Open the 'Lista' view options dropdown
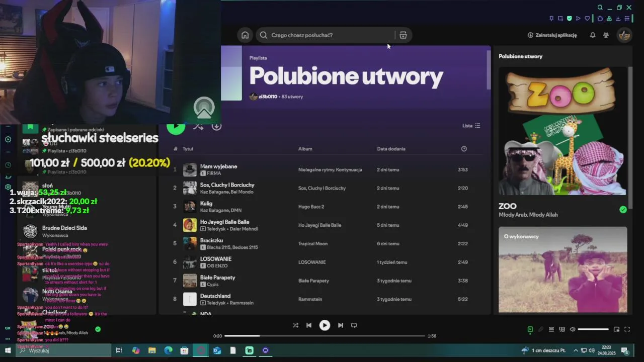The width and height of the screenshot is (644, 362). (x=471, y=126)
